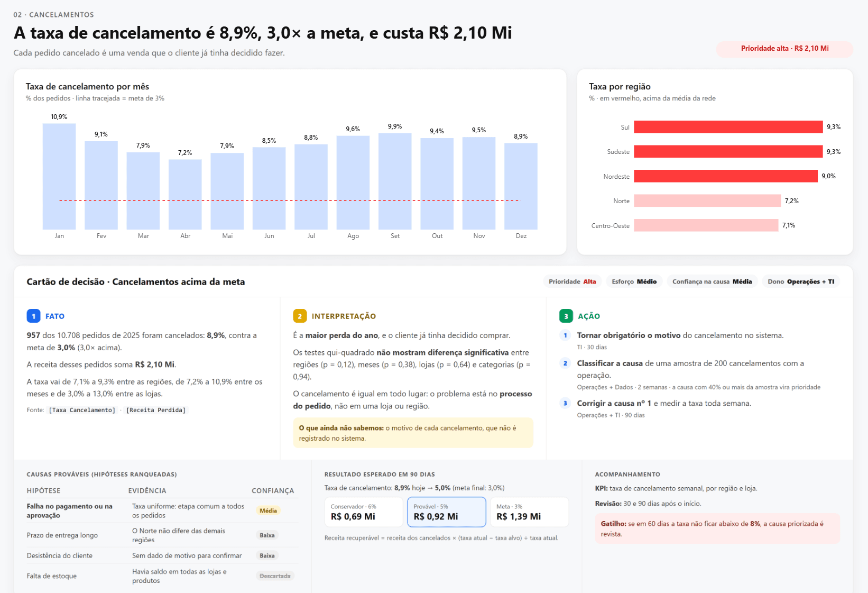
Task: Click hypothesis 'Falta de estoque'
Action: [52, 576]
